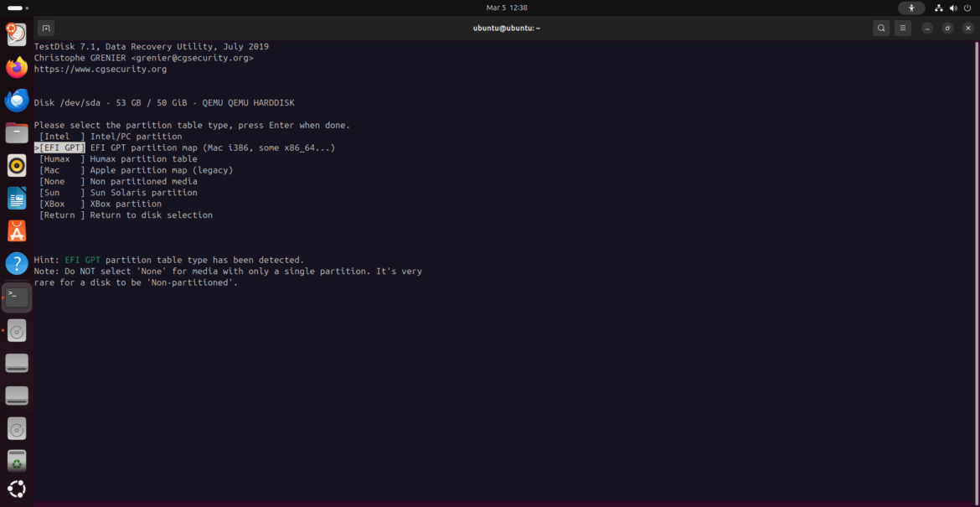Viewport: 980px width, 507px height.
Task: Open the Files manager dock icon
Action: (17, 133)
